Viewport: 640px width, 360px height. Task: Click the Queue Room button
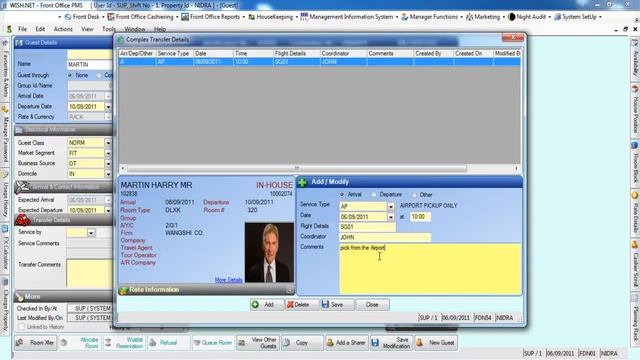(212, 342)
